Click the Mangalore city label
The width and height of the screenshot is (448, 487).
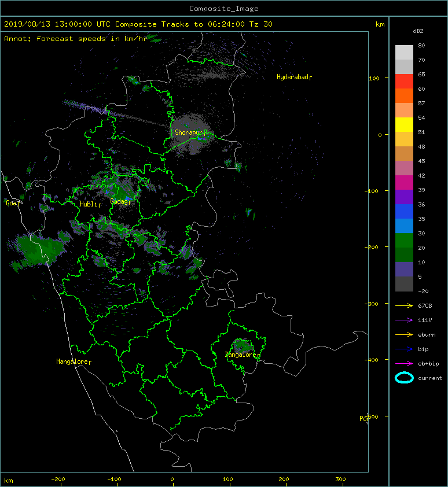[74, 361]
